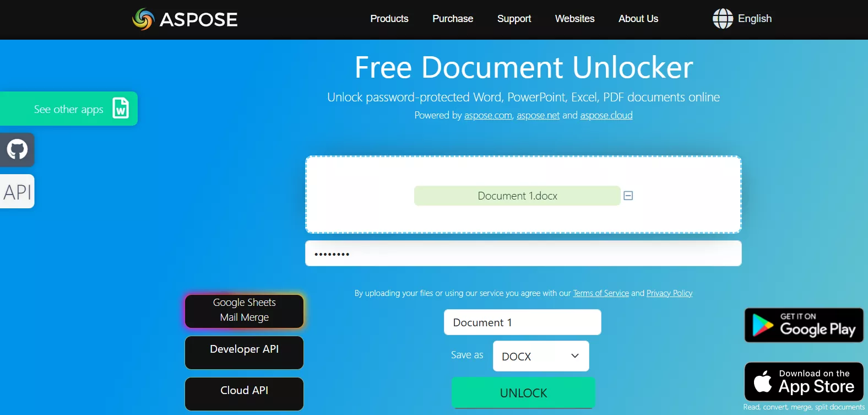Click the Aspose swirl logo

coord(143,19)
